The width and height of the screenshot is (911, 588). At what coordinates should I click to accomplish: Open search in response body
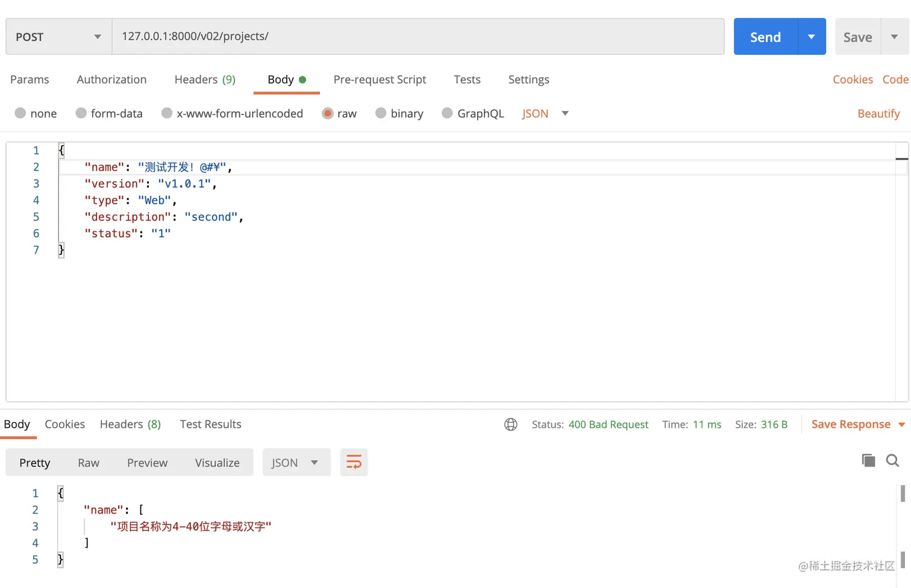(892, 461)
